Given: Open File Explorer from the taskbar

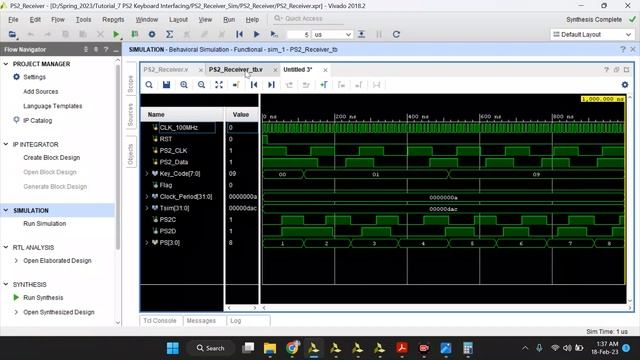Looking at the screenshot, I should [x=270, y=348].
